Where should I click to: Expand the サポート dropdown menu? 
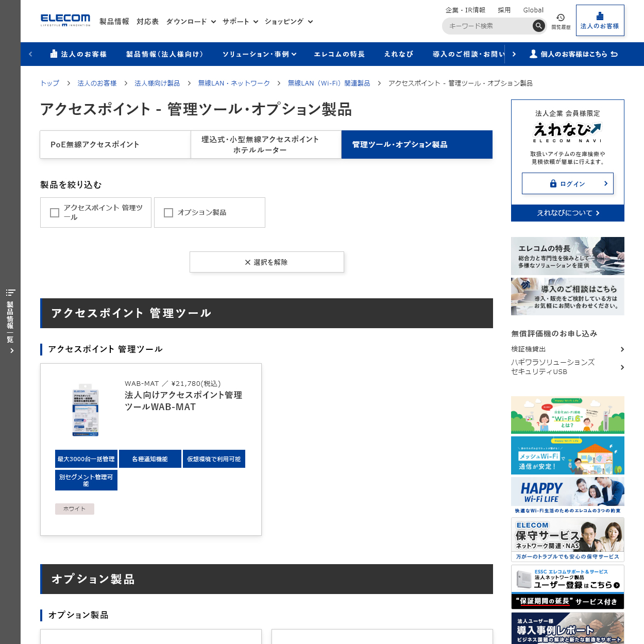tap(241, 22)
